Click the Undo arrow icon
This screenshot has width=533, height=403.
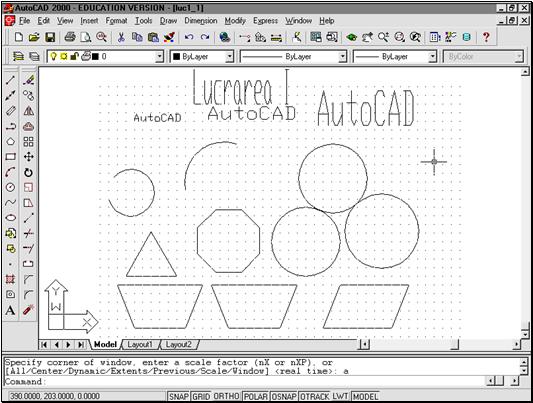click(x=189, y=37)
